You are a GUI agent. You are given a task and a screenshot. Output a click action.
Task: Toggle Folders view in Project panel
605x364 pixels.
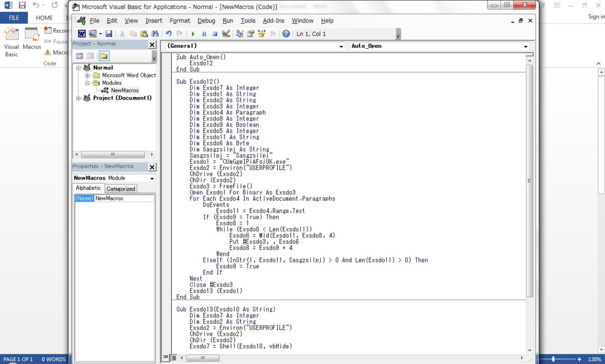pos(104,56)
